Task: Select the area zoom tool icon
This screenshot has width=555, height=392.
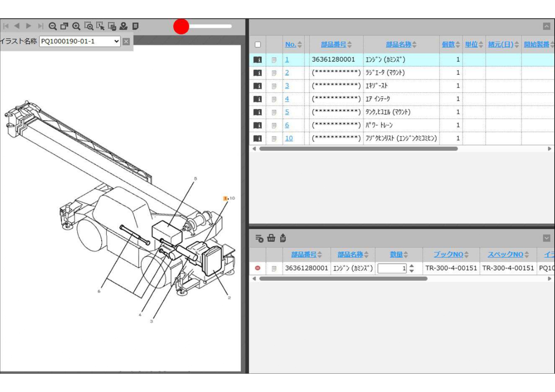Action: pyautogui.click(x=89, y=26)
